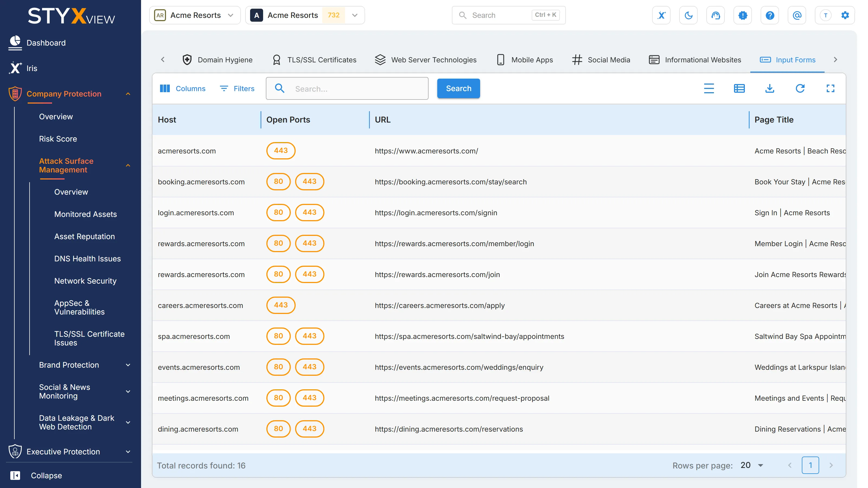Switch to TLS/SSL Certificates tab
Screen dimensions: 868x488
pos(314,60)
